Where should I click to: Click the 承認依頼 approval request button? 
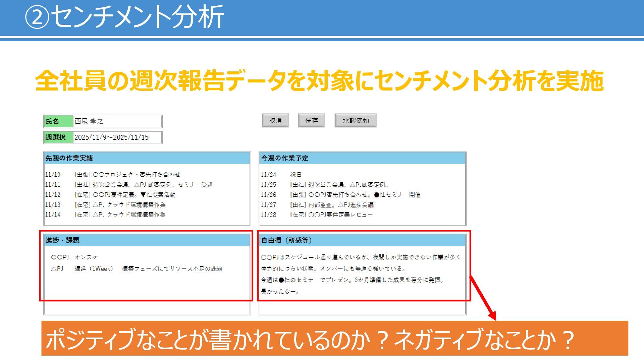point(356,121)
